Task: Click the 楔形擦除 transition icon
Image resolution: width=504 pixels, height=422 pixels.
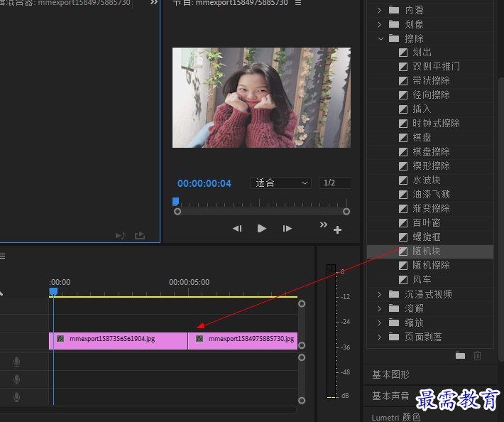Action: 403,166
